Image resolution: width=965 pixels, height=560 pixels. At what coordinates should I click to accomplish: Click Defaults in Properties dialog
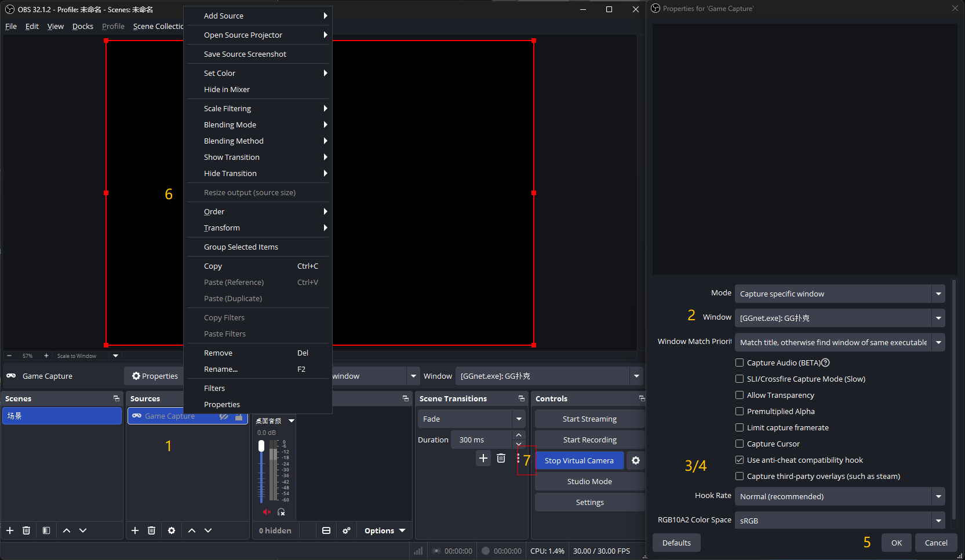coord(676,543)
